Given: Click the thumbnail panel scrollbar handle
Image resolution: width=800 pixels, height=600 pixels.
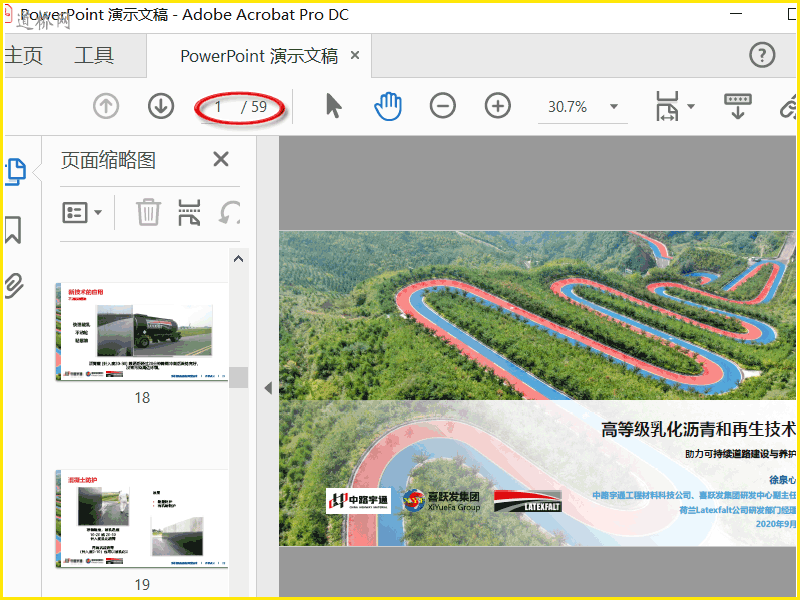Looking at the screenshot, I should pos(238,378).
